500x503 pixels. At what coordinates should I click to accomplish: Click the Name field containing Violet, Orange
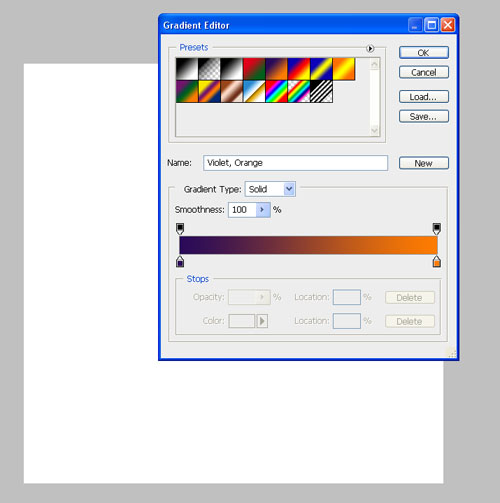[295, 163]
